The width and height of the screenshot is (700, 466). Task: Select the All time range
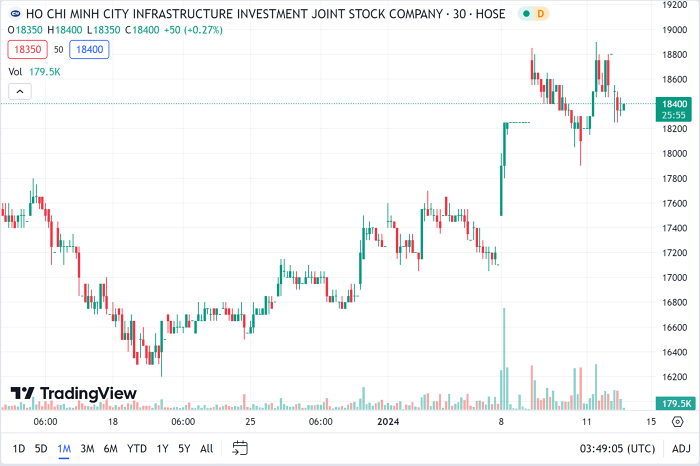(x=206, y=449)
